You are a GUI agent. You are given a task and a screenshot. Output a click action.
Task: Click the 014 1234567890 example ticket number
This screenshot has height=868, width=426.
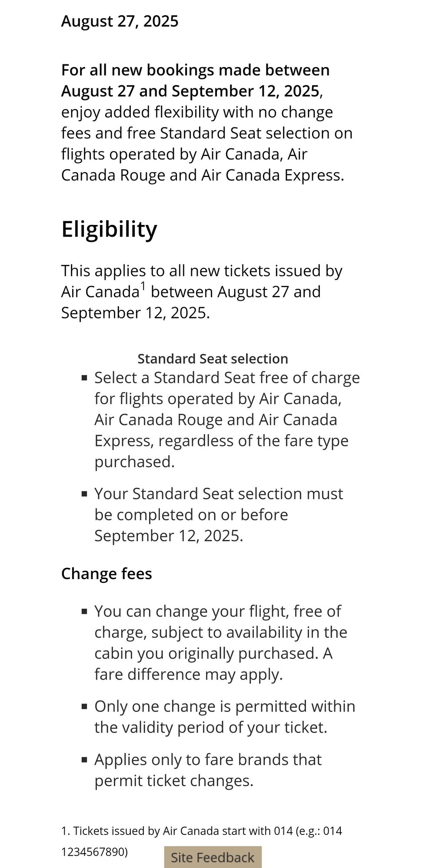[97, 851]
